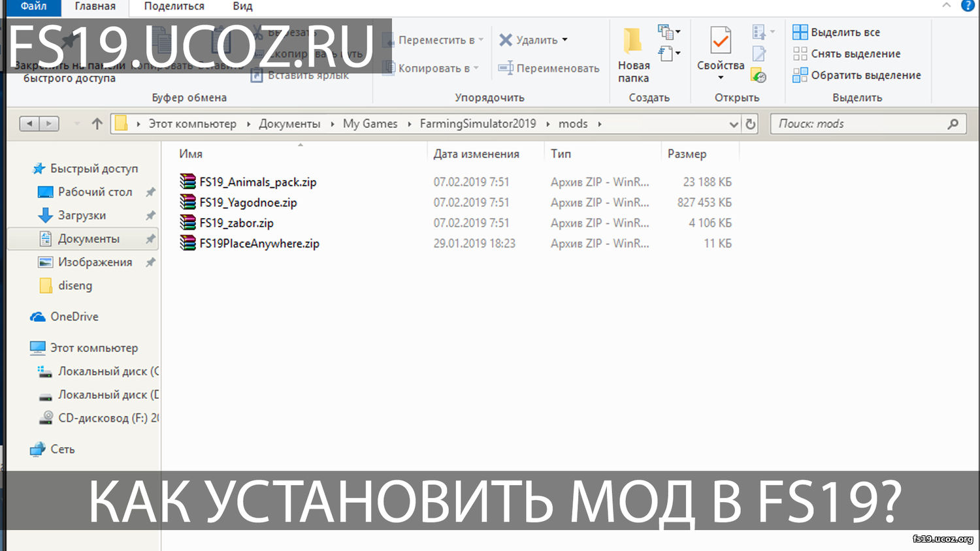Switch to the Поделиться ribbon tab
980x551 pixels.
click(x=174, y=7)
